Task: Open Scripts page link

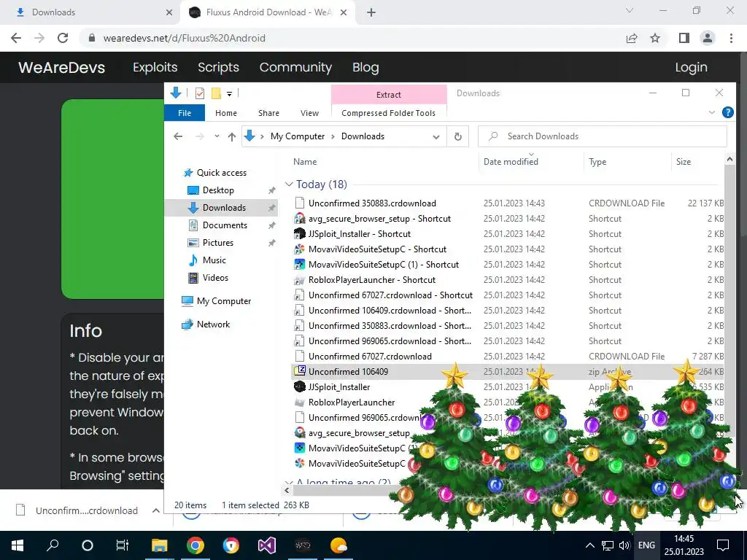Action: coord(218,67)
